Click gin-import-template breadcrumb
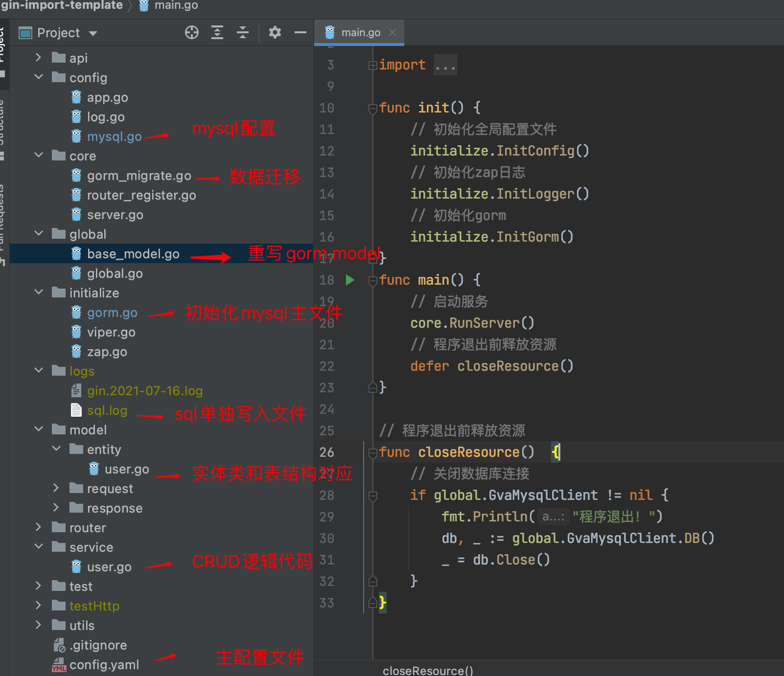The width and height of the screenshot is (784, 676). pos(62,5)
